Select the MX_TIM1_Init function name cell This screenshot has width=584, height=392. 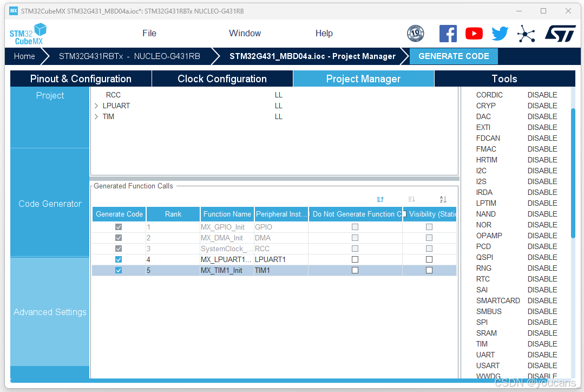[227, 270]
